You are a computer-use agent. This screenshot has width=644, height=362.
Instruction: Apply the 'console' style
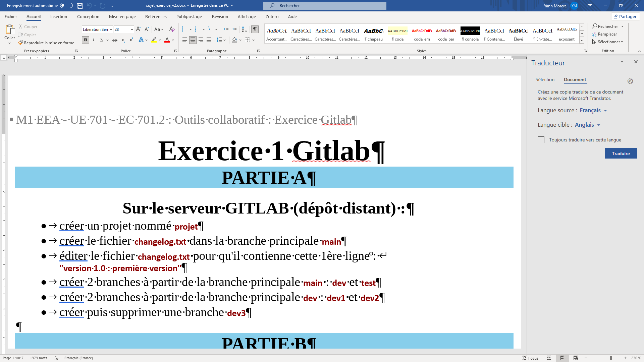tap(470, 34)
